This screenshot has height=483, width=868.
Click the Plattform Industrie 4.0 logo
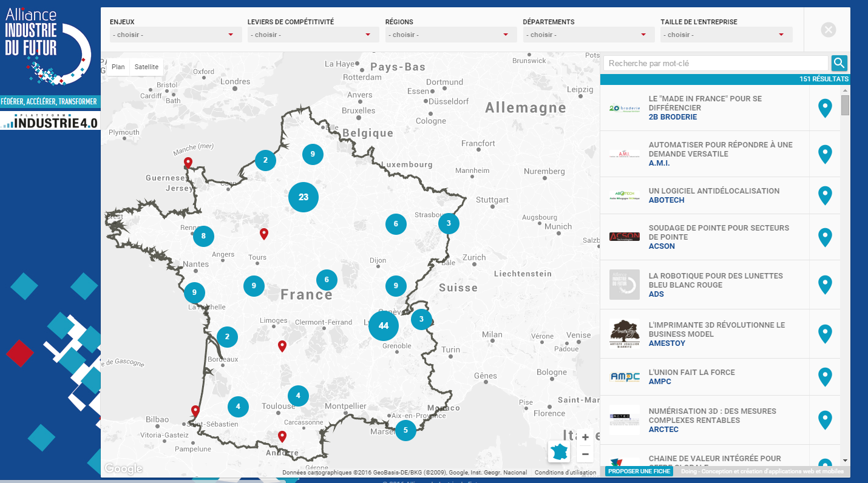point(50,120)
